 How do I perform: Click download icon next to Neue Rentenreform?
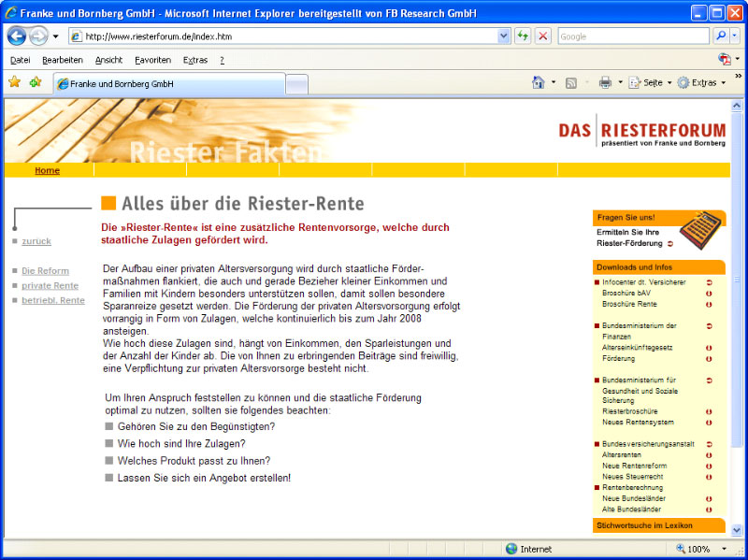(x=709, y=467)
